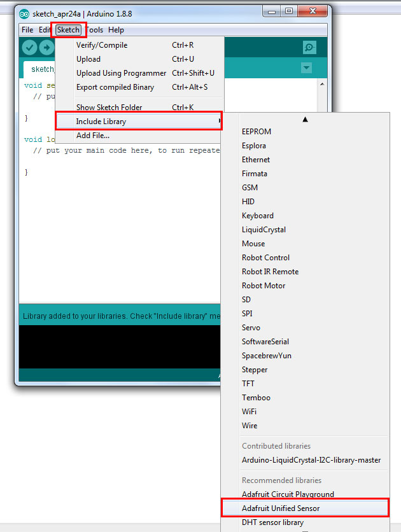Click the 'put your main code here' comment
Screen dimensions: 401x532
[126, 151]
